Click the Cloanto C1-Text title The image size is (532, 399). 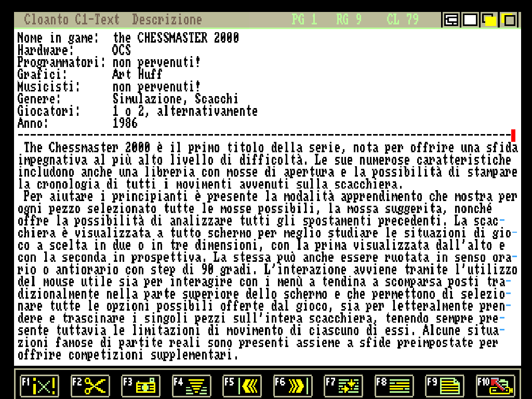click(72, 20)
